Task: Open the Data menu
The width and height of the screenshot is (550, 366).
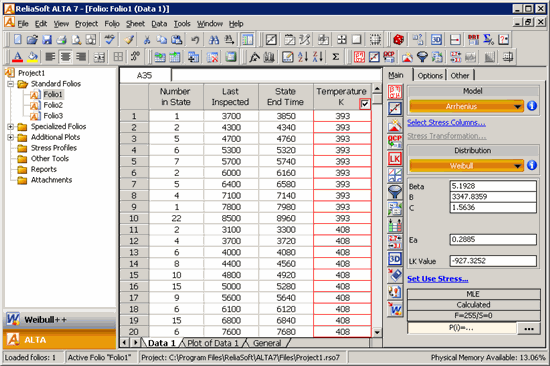Action: coord(159,24)
